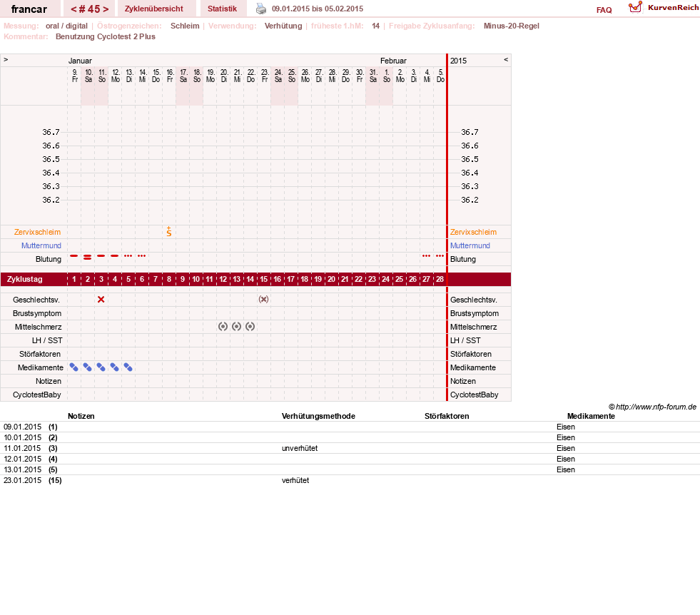Click the 'oral / digital' measurement value
Viewport: 700px width, 615px height.
click(x=66, y=26)
